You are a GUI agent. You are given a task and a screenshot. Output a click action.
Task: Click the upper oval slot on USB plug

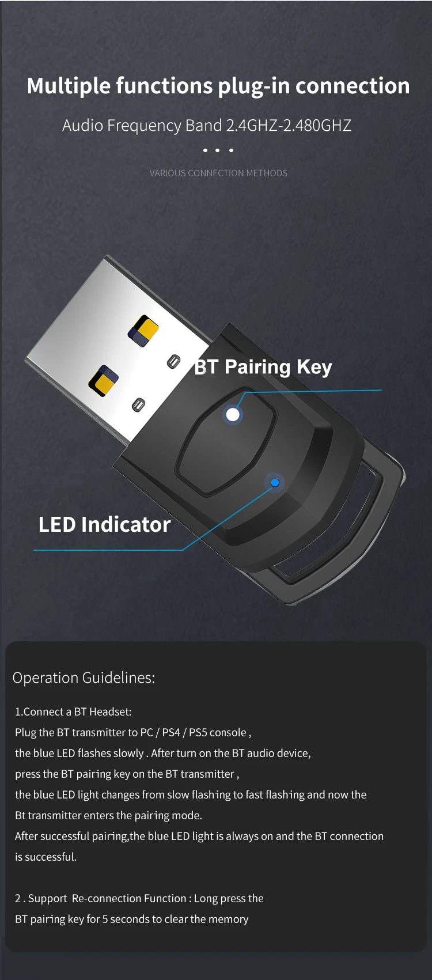pos(173,362)
